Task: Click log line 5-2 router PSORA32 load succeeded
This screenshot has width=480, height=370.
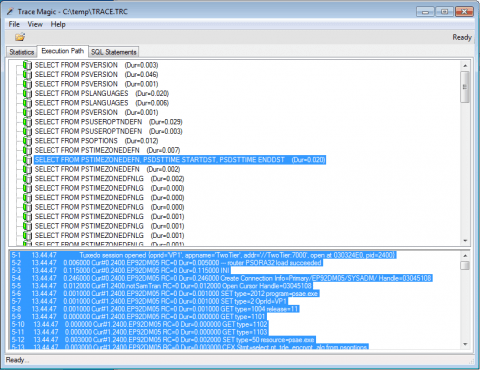Action: pos(167,263)
